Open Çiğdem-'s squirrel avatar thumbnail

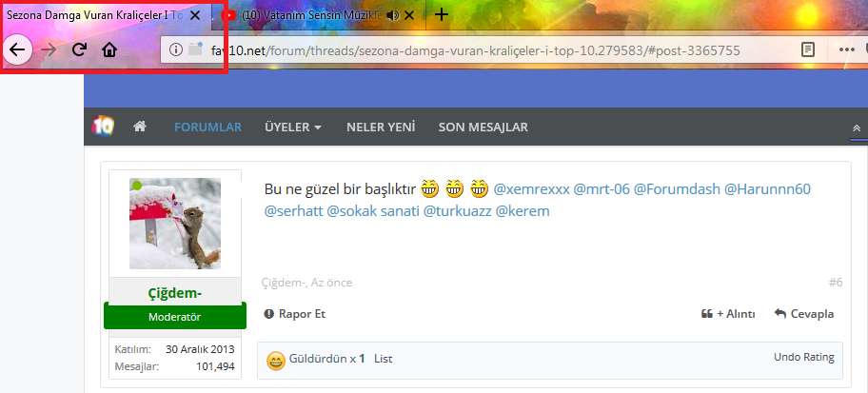pyautogui.click(x=175, y=224)
